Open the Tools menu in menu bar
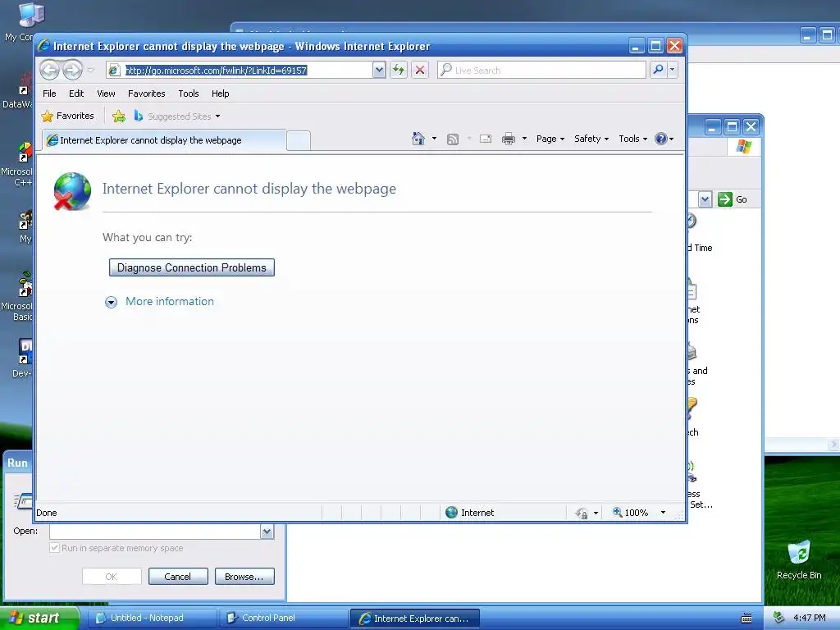The image size is (840, 630). [x=189, y=94]
